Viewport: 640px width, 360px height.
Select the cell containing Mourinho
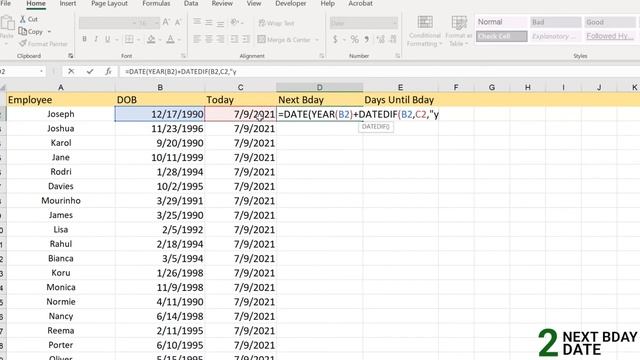point(61,201)
